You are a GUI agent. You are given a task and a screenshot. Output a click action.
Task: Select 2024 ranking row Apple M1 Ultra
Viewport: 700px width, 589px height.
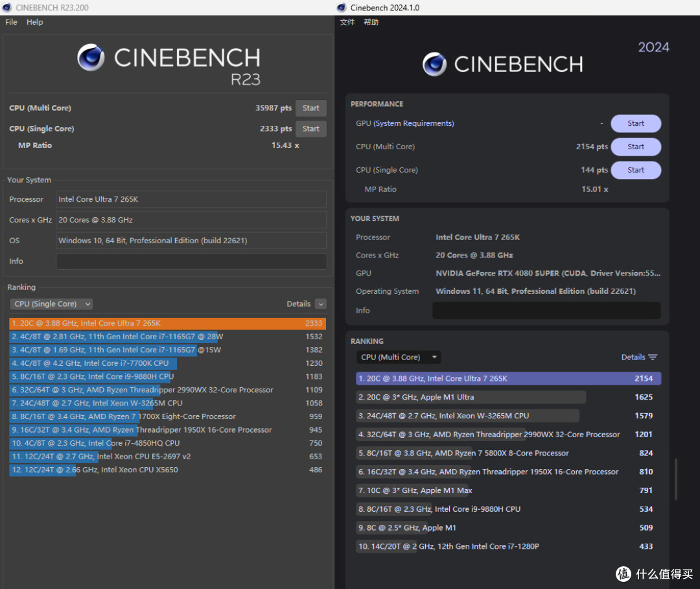(x=509, y=397)
